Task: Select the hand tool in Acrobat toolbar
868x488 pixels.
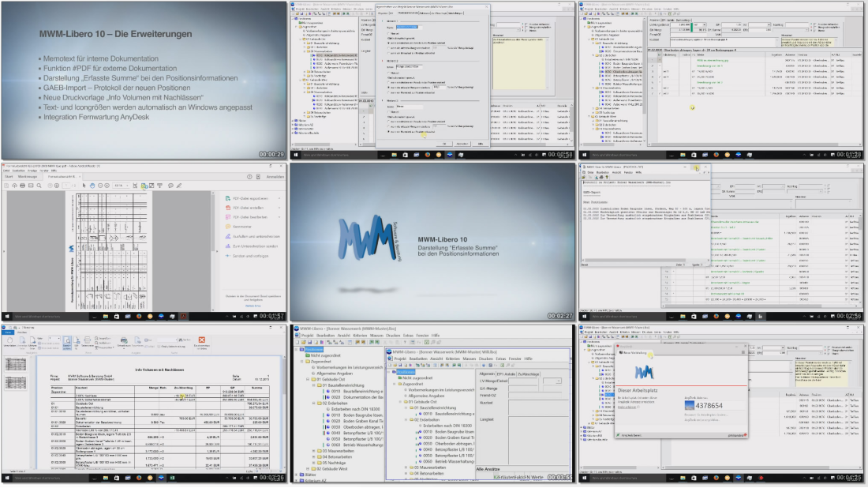Action: (x=92, y=186)
